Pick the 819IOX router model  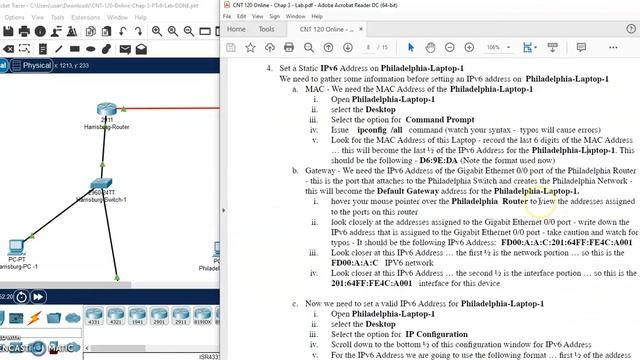[x=202, y=316]
